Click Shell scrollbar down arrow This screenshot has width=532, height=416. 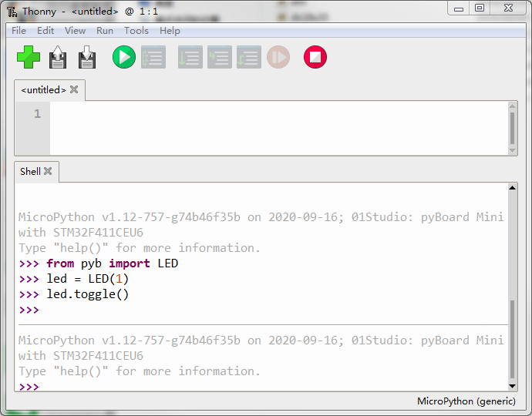(512, 386)
